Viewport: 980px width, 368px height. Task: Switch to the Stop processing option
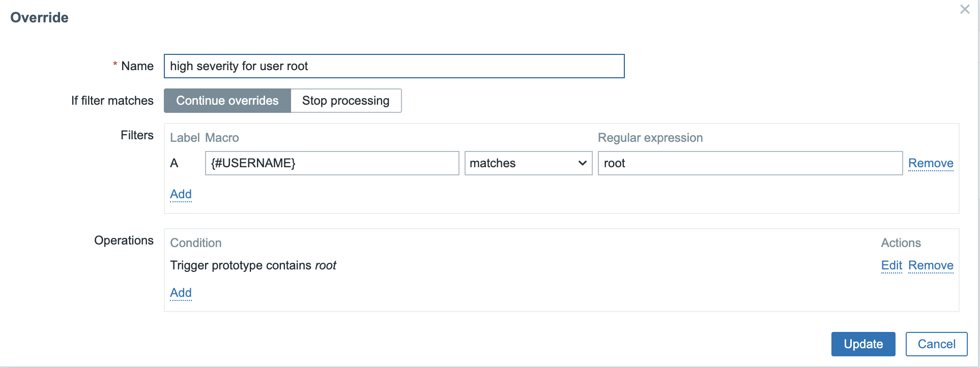(346, 101)
